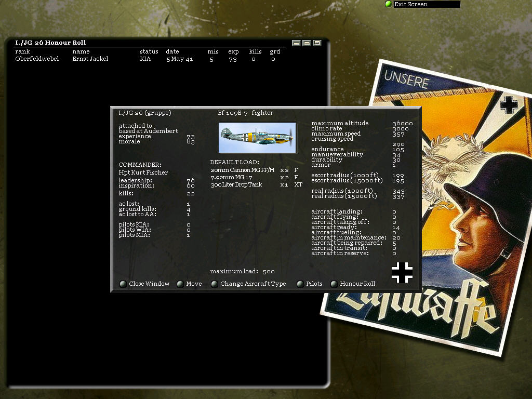Click the smallest-size button of Honour Roll window
532x399 pixels.
tap(296, 43)
